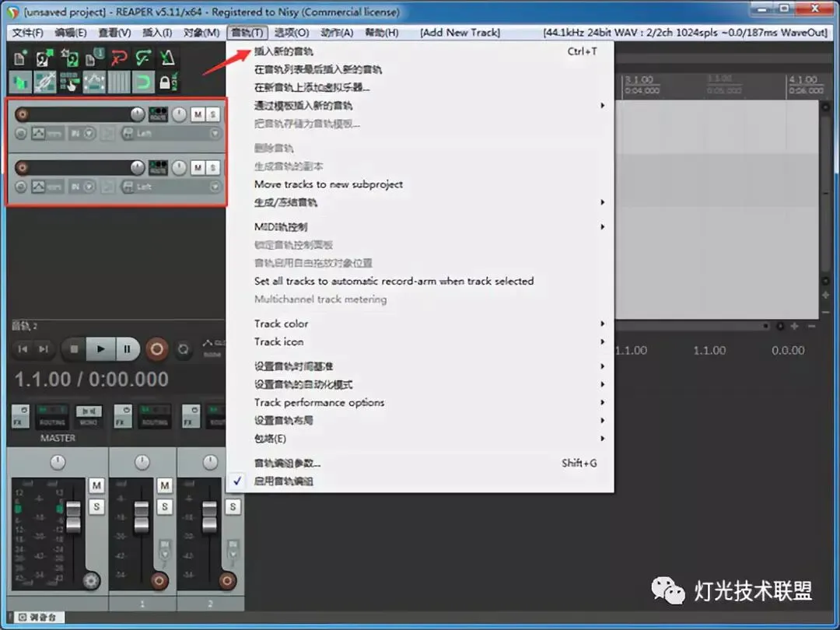Uncheck the 启用音轨编组 menu item
The height and width of the screenshot is (630, 840).
tap(421, 481)
